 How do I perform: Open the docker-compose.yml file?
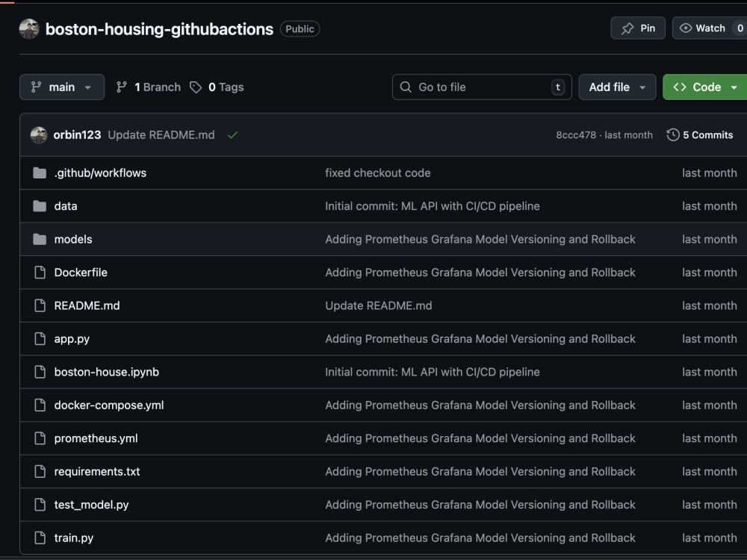(108, 405)
